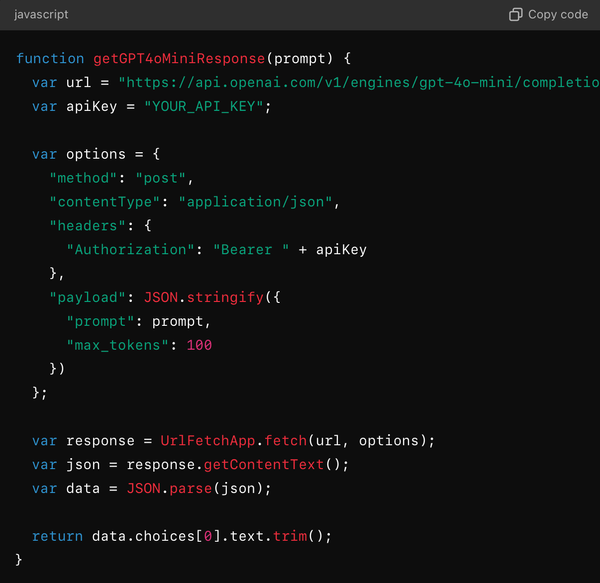
Task: Click the copy icon beside Copy code
Action: [x=516, y=15]
